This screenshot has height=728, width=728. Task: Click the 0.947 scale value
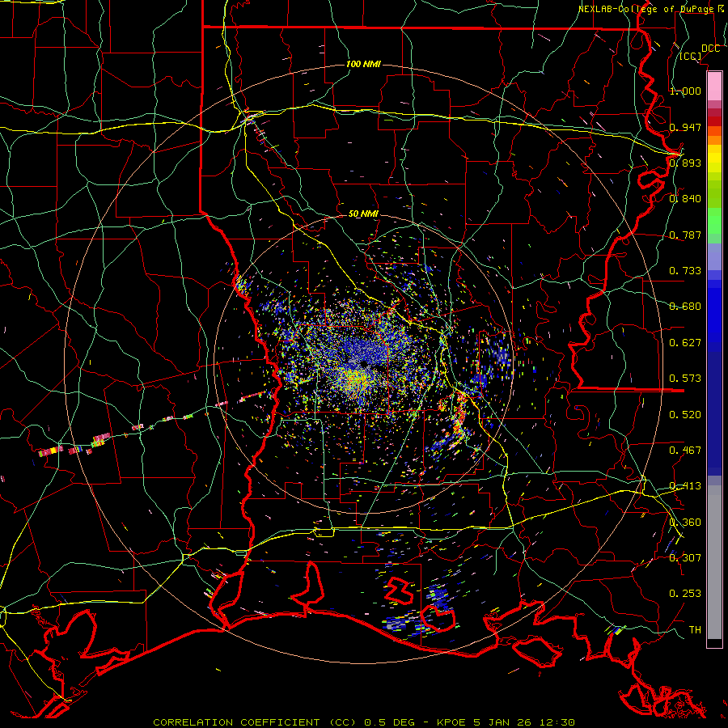685,127
